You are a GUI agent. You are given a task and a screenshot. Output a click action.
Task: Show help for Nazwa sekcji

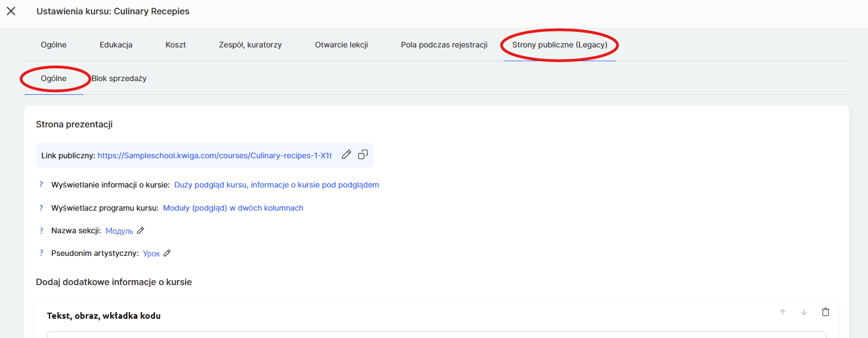click(41, 230)
